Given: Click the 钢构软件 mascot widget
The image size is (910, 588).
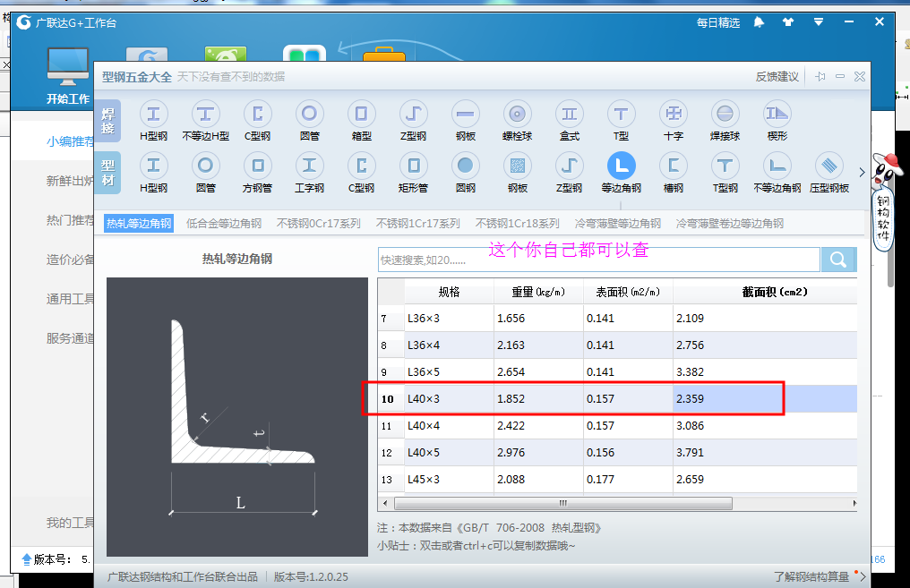Looking at the screenshot, I should point(885,201).
